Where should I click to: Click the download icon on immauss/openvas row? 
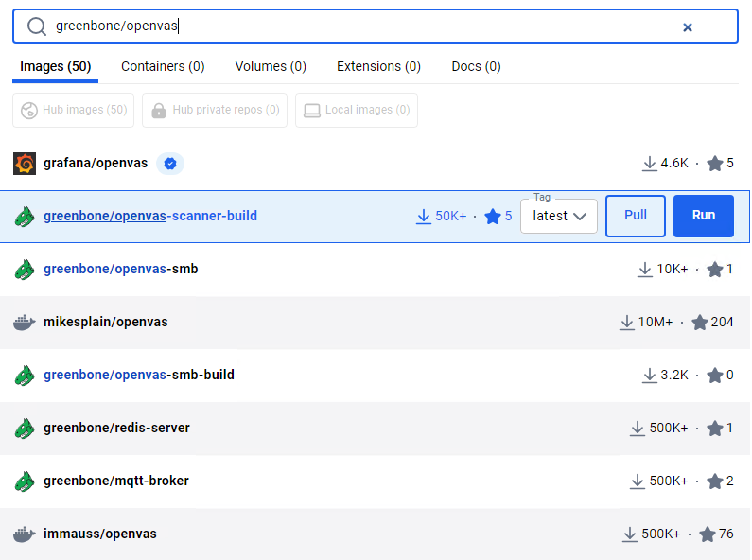click(x=630, y=534)
